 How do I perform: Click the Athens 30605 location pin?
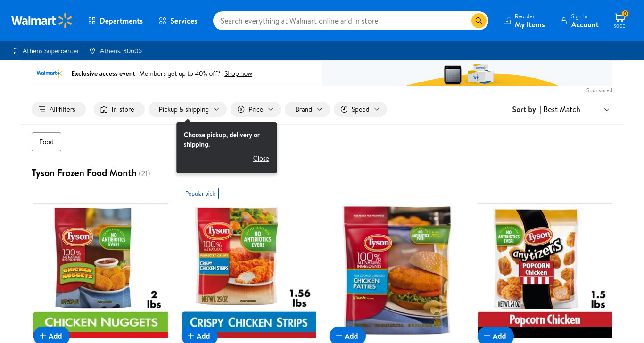92,51
